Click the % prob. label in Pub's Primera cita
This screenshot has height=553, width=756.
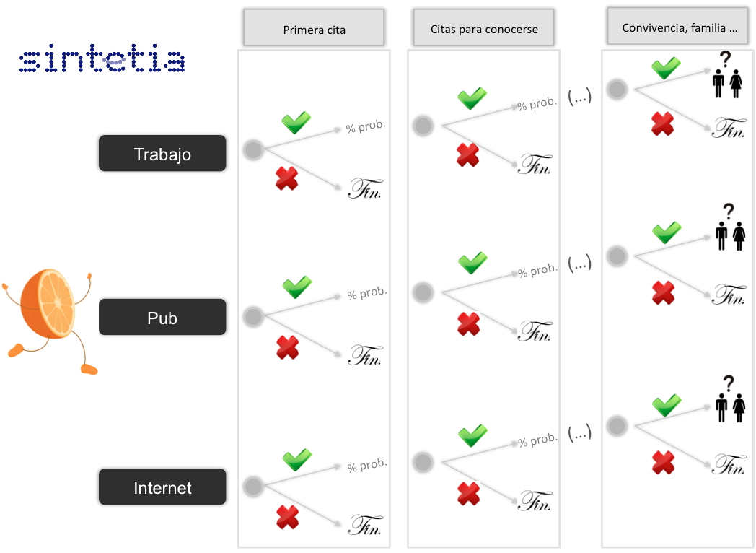367,293
